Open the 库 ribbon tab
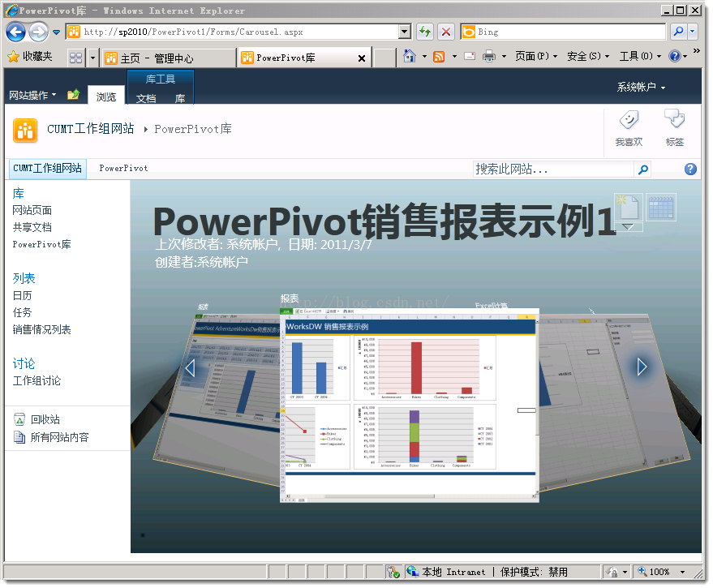The height and width of the screenshot is (588, 713). 180,98
